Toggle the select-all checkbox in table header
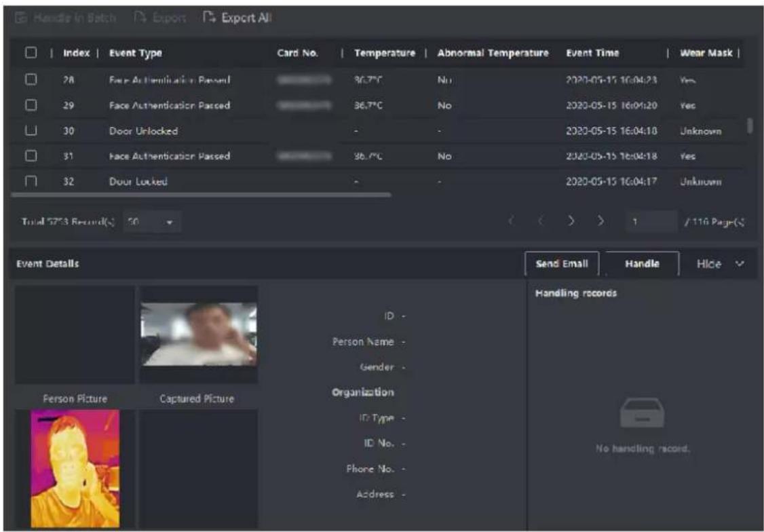The height and width of the screenshot is (532, 764). point(31,53)
